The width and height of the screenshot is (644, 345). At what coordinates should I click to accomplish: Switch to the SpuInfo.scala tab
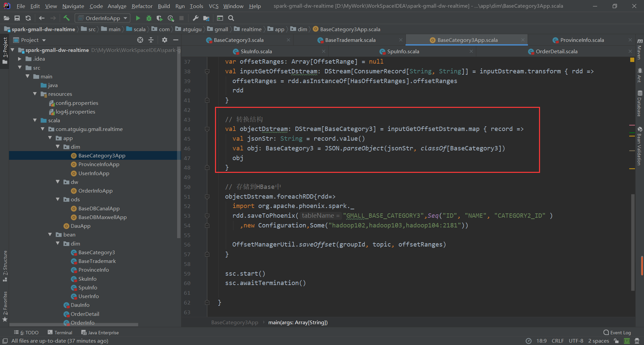(x=403, y=51)
